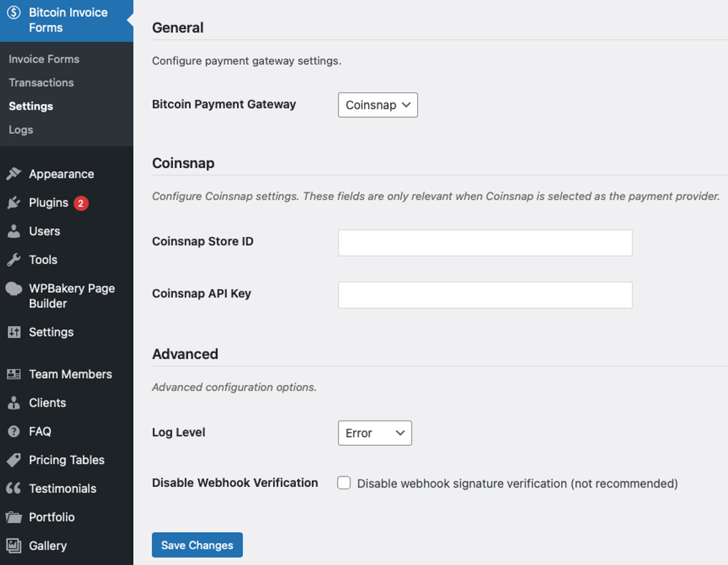
Task: Open Portfolio via its briefcase icon
Action: pyautogui.click(x=14, y=517)
